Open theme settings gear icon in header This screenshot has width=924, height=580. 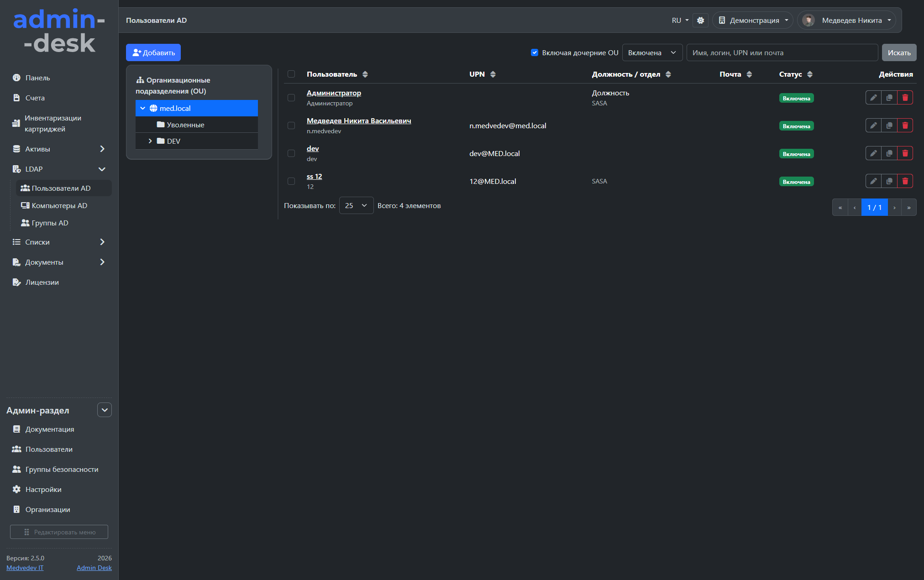click(x=700, y=21)
